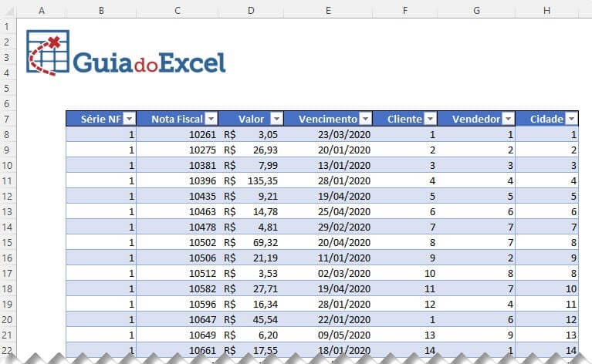This screenshot has height=364, width=592.
Task: Select the Vencimento cell 23/03/2020
Action: (x=328, y=135)
